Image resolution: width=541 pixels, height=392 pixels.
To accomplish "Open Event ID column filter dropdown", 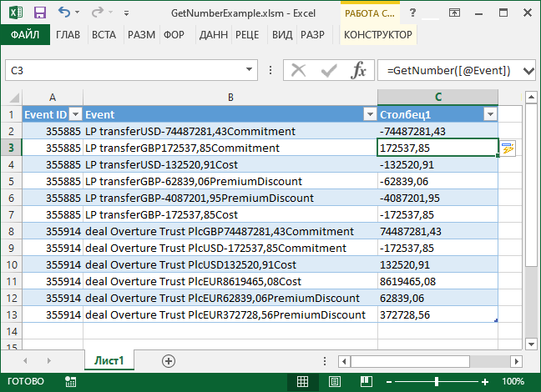I will [75, 114].
